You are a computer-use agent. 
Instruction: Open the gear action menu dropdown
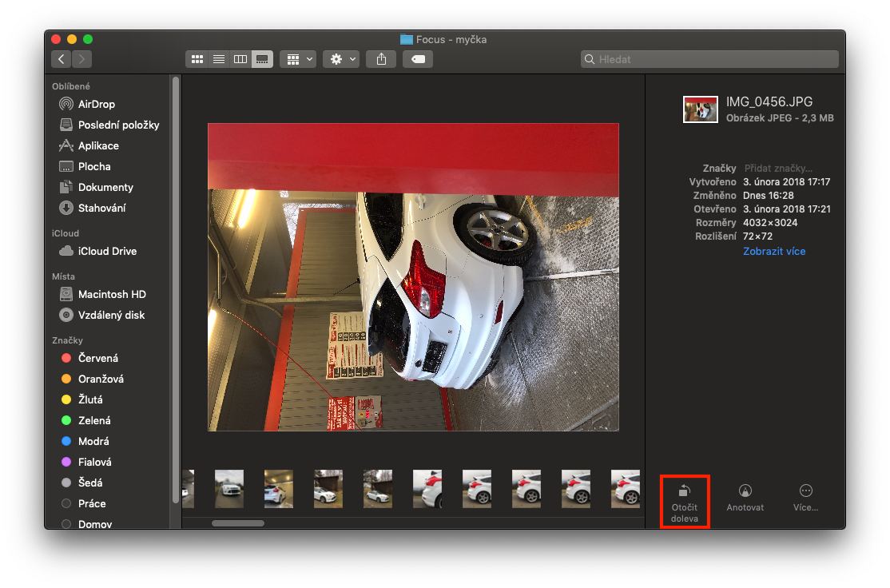[x=341, y=59]
